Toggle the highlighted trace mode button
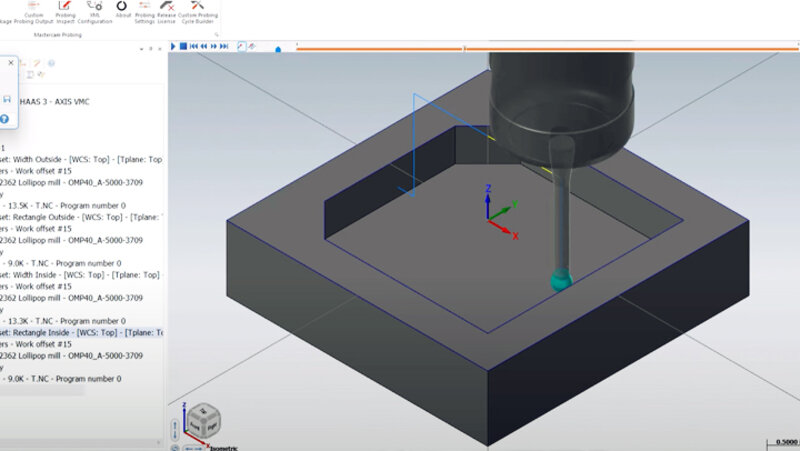This screenshot has width=800, height=451. (241, 46)
